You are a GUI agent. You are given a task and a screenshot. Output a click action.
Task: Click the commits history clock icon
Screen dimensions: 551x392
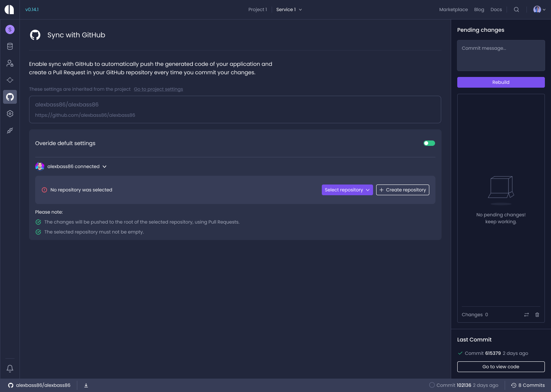click(x=514, y=385)
